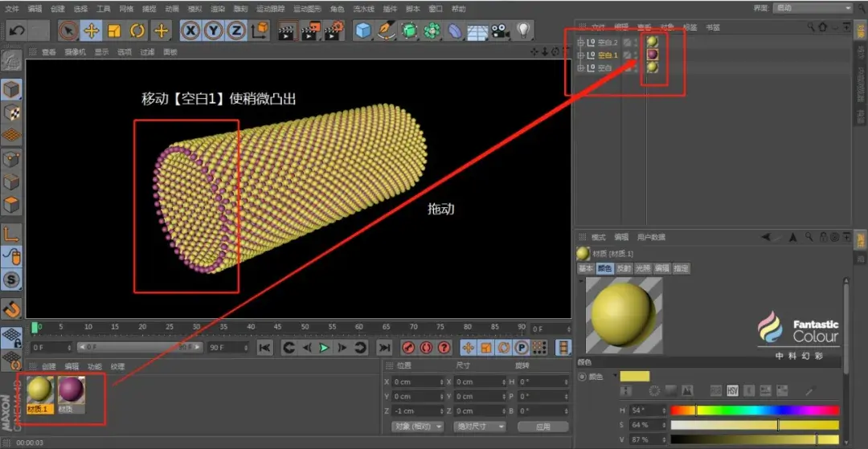This screenshot has width=868, height=449.
Task: Adjust the H hue slider
Action: 755,410
